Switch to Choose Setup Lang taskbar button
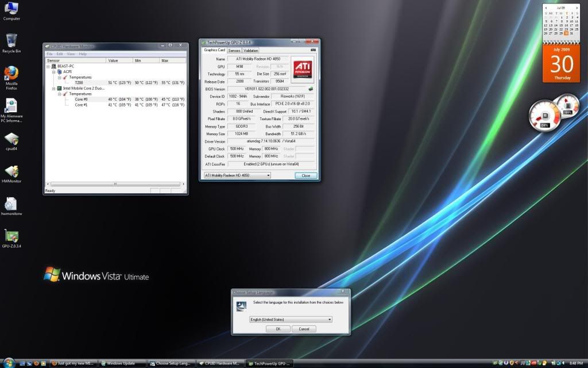This screenshot has height=368, width=588. coord(171,363)
